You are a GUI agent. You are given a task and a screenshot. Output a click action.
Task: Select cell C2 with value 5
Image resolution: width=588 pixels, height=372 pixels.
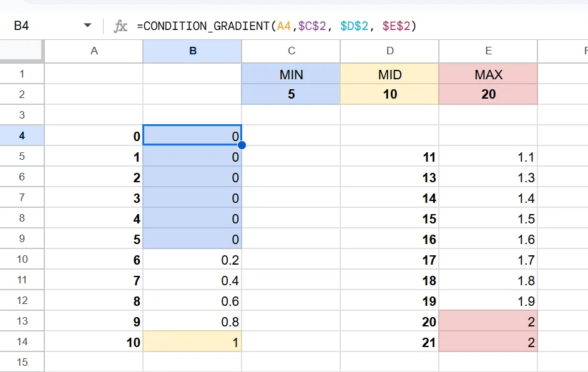291,94
